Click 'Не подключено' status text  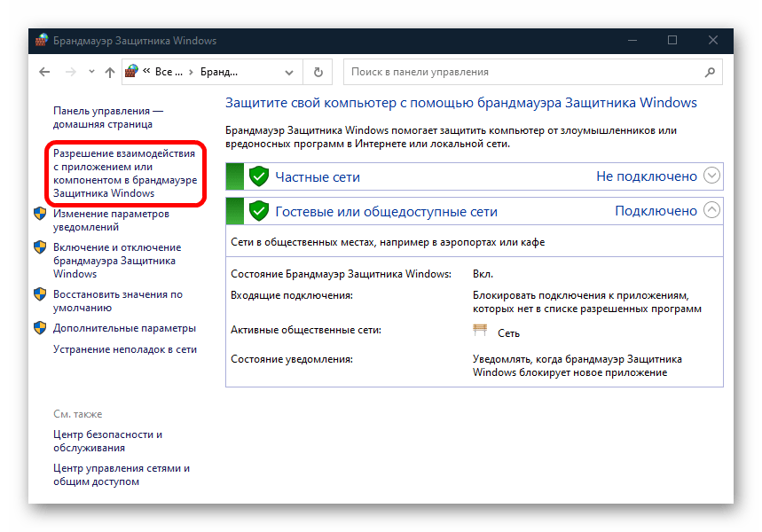point(647,176)
